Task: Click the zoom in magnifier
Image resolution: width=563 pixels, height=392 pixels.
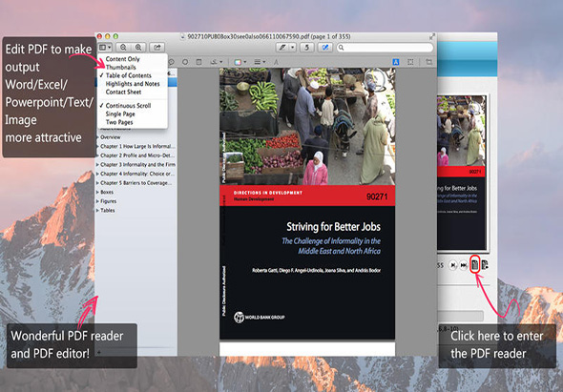Action: click(x=138, y=48)
